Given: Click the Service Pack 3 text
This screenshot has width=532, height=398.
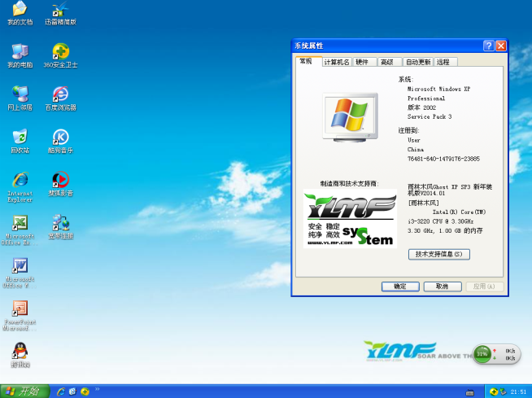Looking at the screenshot, I should coord(430,116).
